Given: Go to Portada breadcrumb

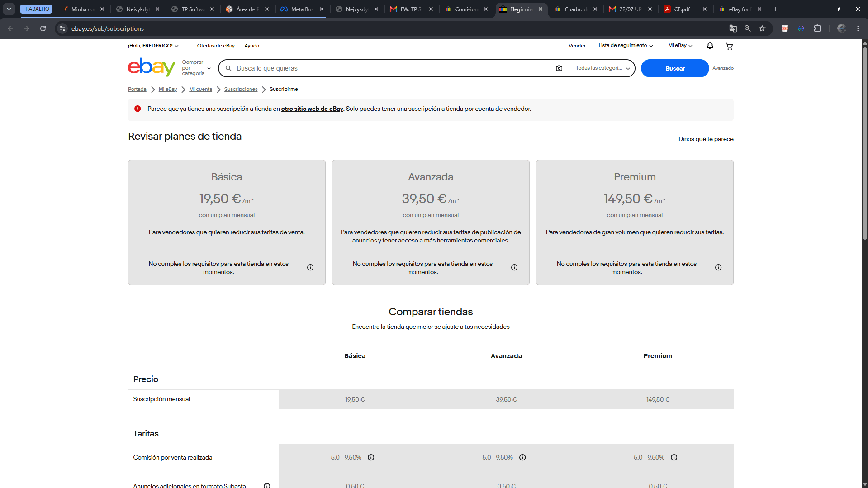Looking at the screenshot, I should tap(137, 89).
